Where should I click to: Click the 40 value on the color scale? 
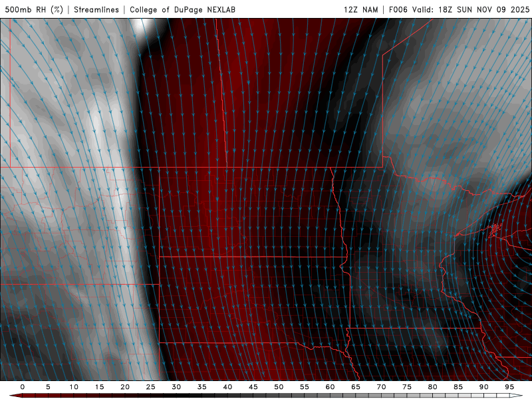click(x=227, y=387)
